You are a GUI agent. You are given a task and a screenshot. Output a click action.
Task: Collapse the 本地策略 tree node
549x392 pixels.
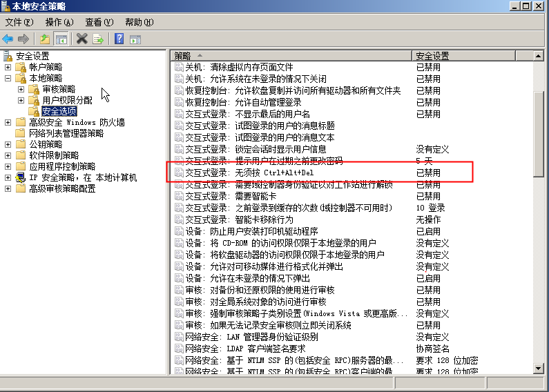[x=8, y=78]
